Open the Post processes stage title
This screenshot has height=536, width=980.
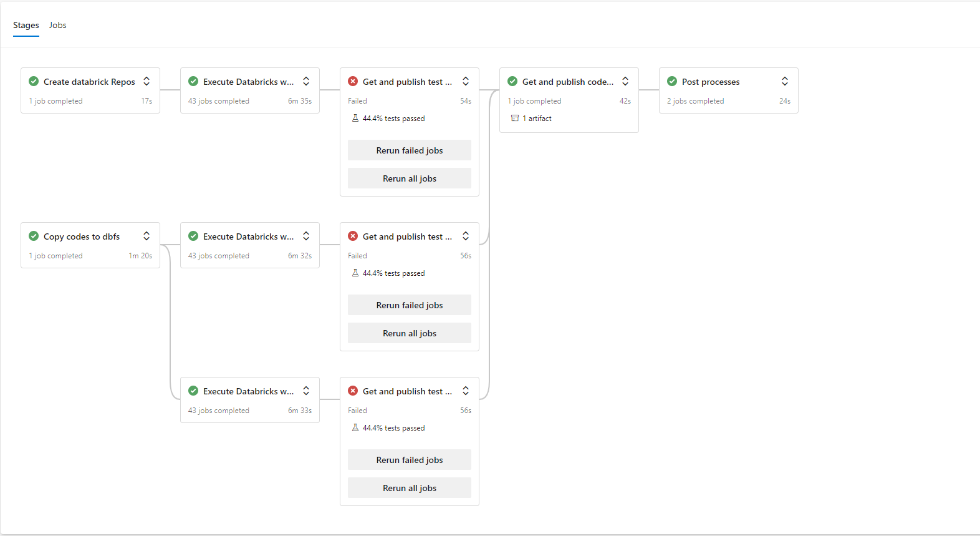point(711,82)
